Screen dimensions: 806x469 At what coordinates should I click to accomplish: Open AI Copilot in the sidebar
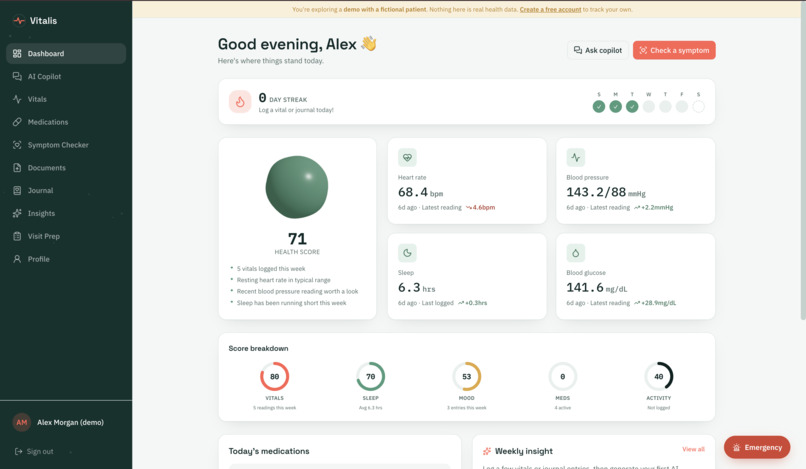point(66,77)
